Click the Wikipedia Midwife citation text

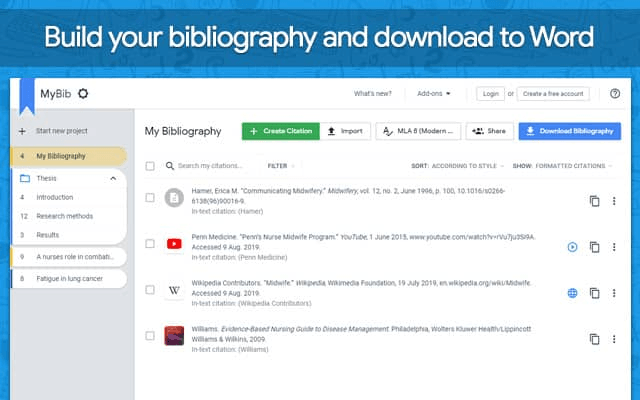(x=361, y=288)
